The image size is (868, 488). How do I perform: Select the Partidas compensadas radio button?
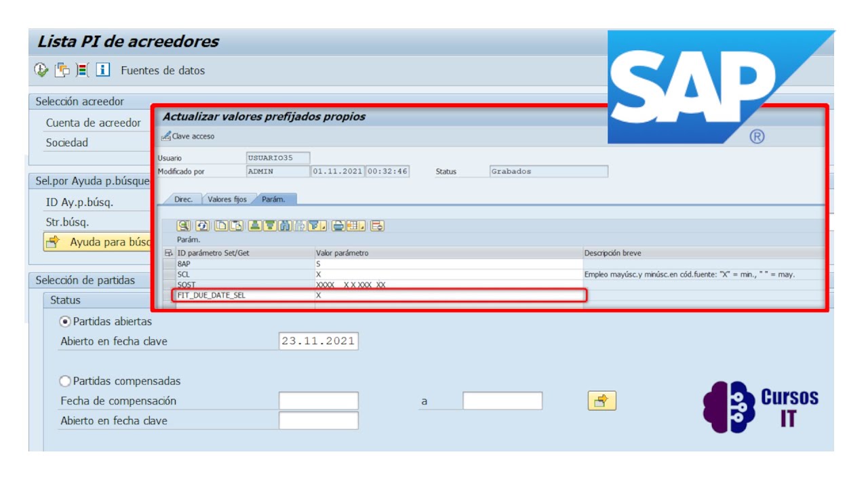pos(66,381)
